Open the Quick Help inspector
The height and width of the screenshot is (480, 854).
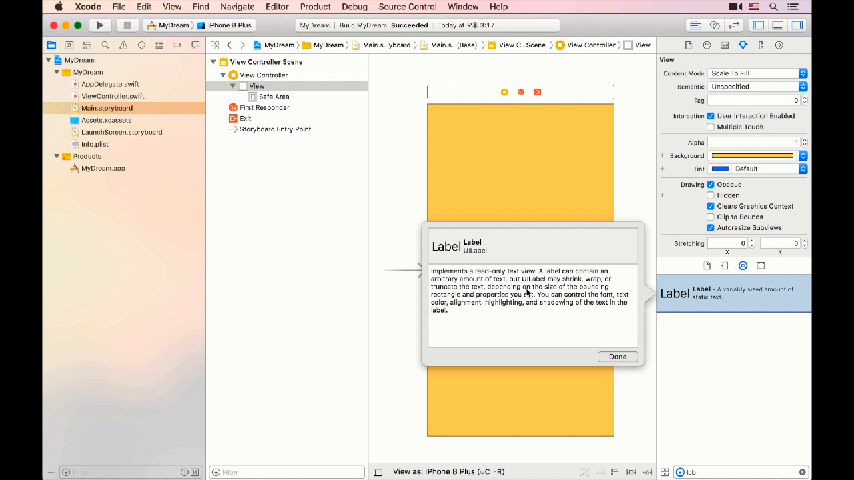(x=707, y=45)
